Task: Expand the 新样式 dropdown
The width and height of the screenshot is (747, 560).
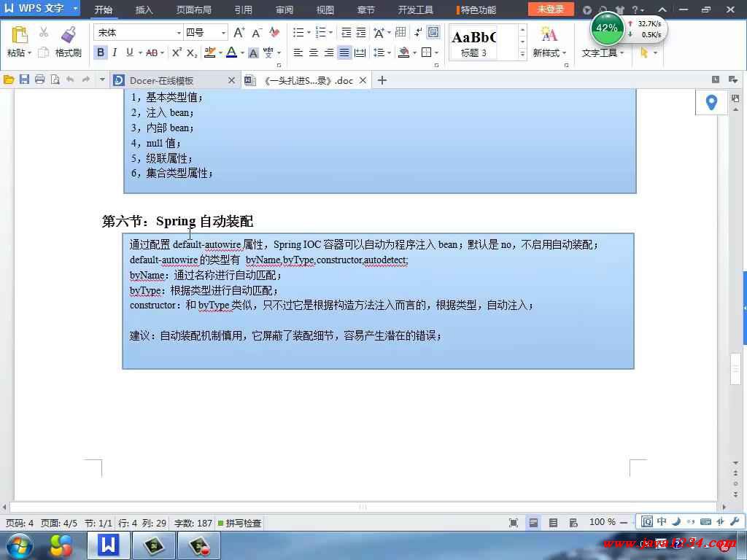Action: [x=549, y=53]
